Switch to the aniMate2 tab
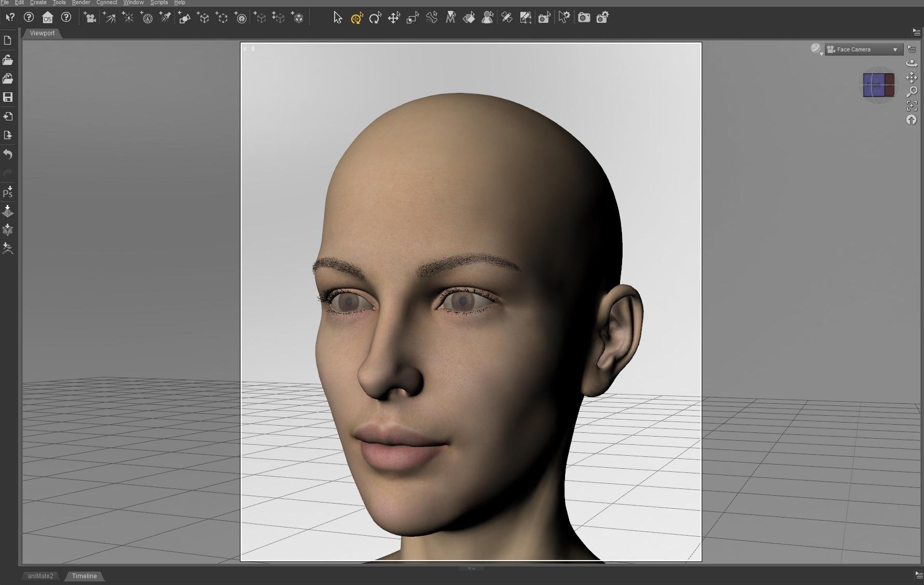The image size is (924, 585). 40,576
